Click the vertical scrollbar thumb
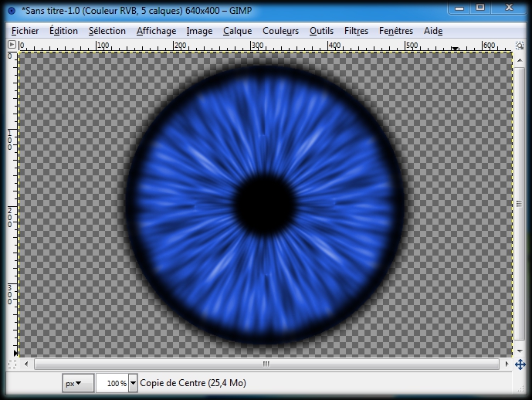This screenshot has width=532, height=400. (x=520, y=205)
